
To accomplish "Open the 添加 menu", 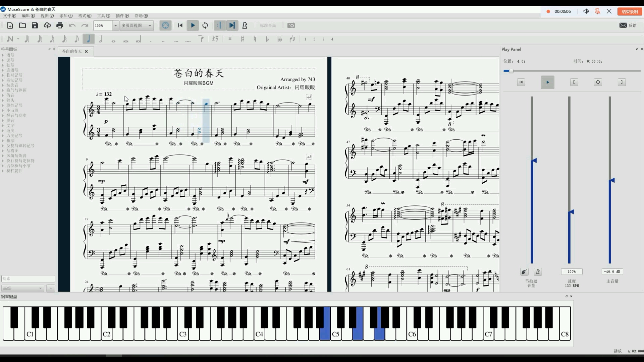I will [66, 16].
